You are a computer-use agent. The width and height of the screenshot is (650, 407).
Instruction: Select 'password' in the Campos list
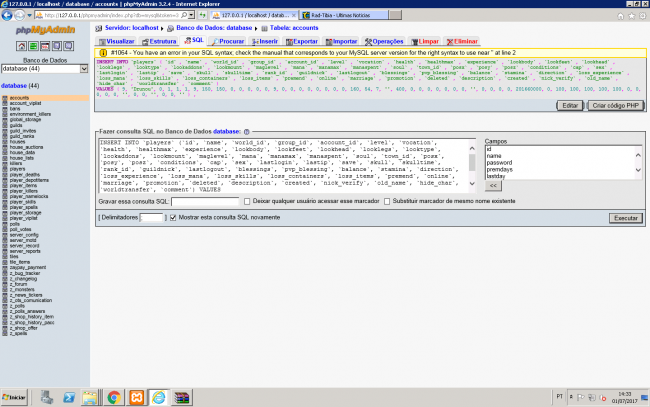[x=499, y=163]
